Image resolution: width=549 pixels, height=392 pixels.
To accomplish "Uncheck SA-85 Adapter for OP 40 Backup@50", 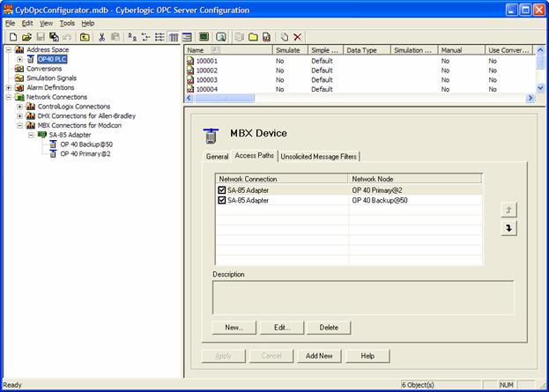I will tap(222, 200).
